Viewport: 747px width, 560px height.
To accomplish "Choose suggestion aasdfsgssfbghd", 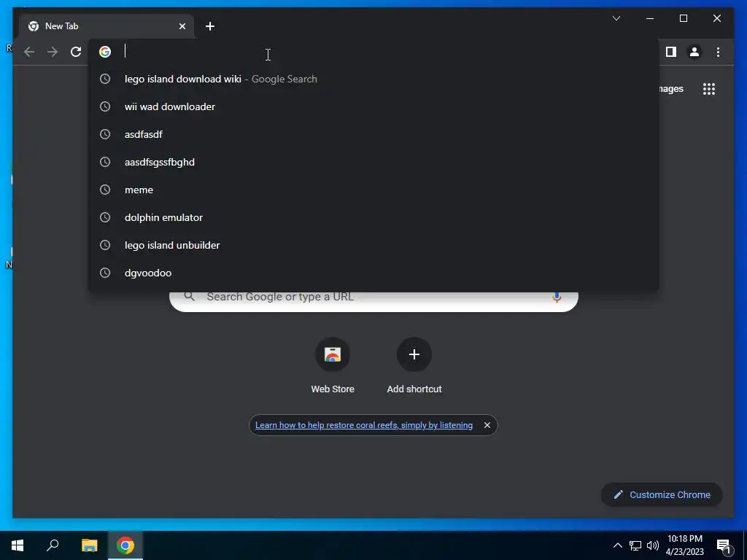I will click(x=373, y=162).
